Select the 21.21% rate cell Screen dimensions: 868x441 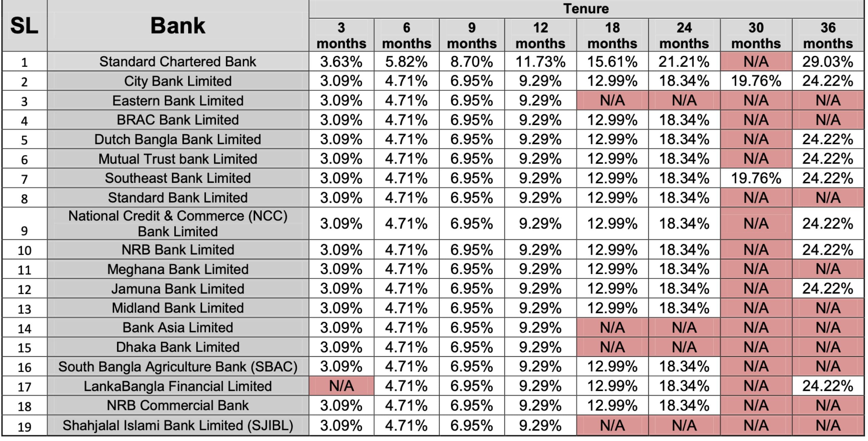[684, 62]
